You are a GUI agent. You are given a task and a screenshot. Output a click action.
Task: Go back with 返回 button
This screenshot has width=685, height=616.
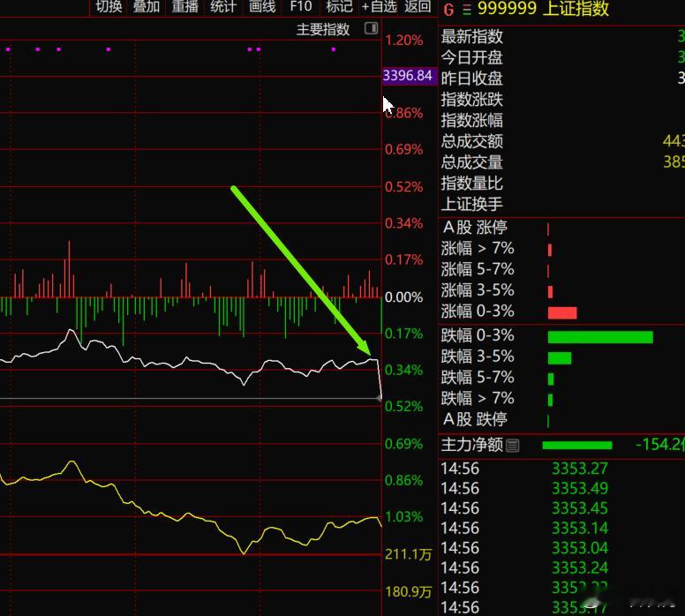click(418, 6)
